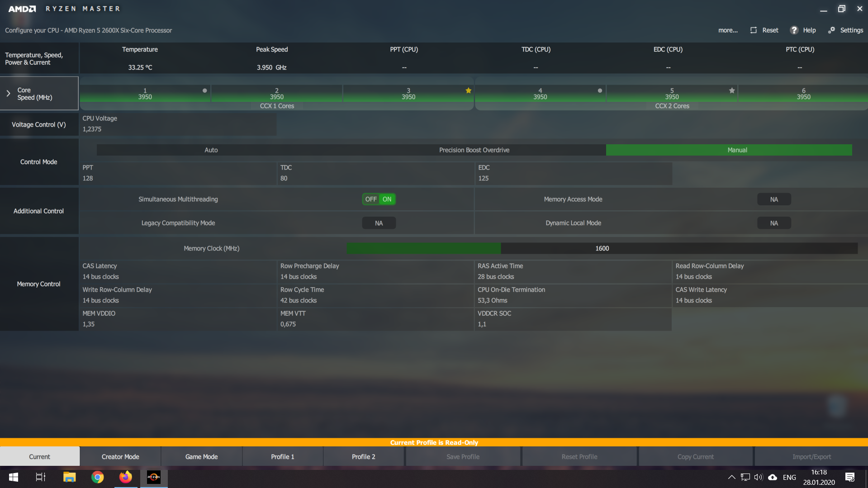Click the Reset Profile button
The width and height of the screenshot is (868, 488).
point(579,457)
